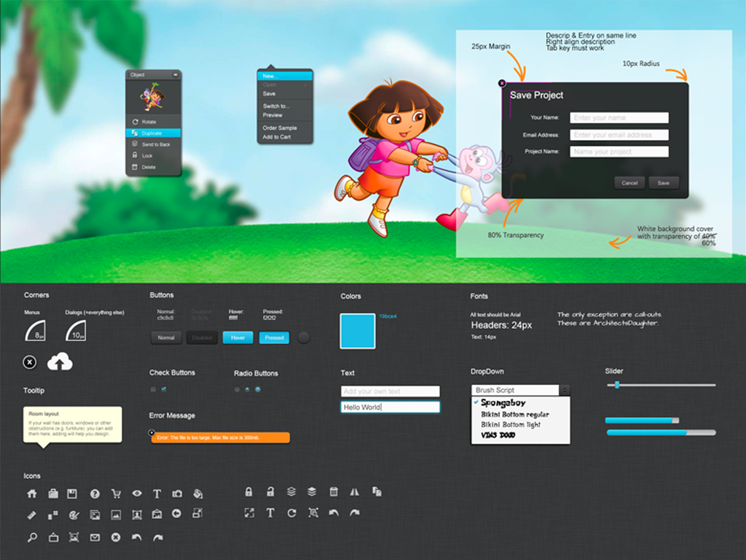Screen dimensions: 746x560
Task: Select the flip mirror triangles icon
Action: [355, 492]
